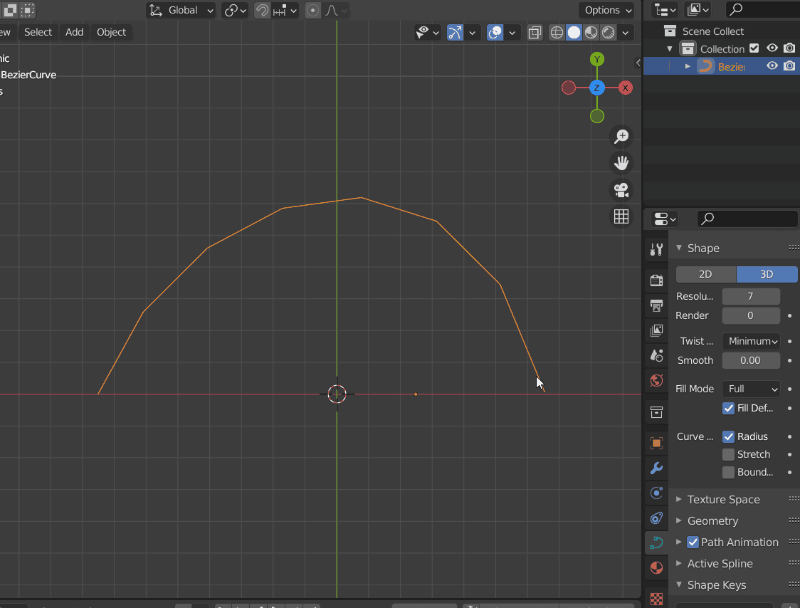Screen dimensions: 800x608
Task: Click the blue Z axis gizmo ball
Action: pos(597,88)
